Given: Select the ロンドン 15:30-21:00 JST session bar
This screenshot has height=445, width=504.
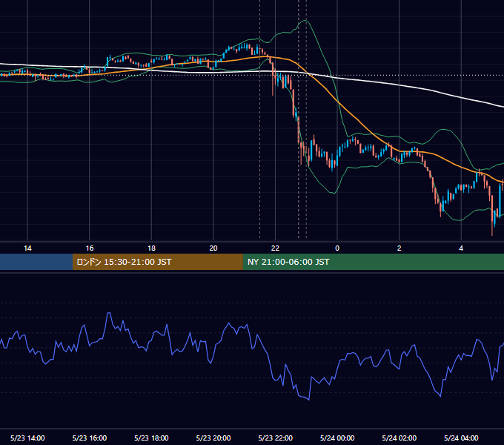Looking at the screenshot, I should (x=157, y=262).
